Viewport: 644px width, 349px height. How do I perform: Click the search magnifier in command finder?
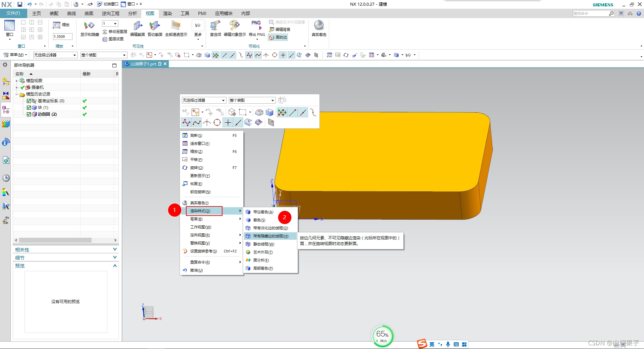pos(611,13)
